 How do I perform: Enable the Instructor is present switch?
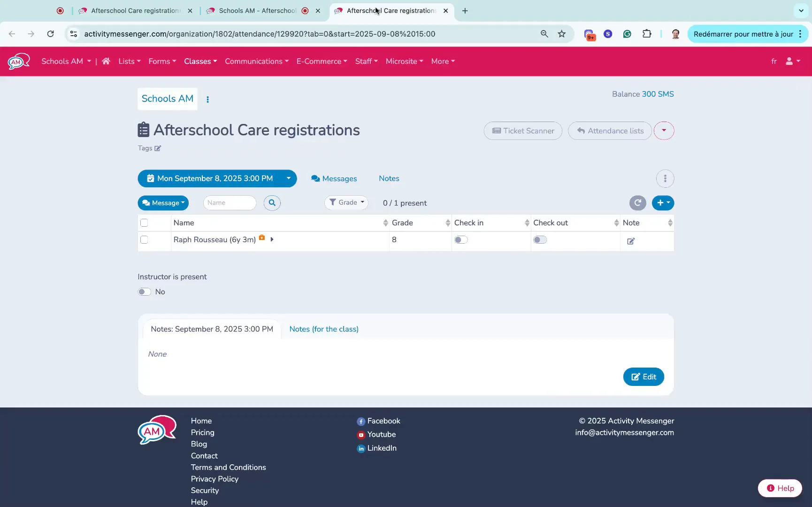tap(145, 292)
